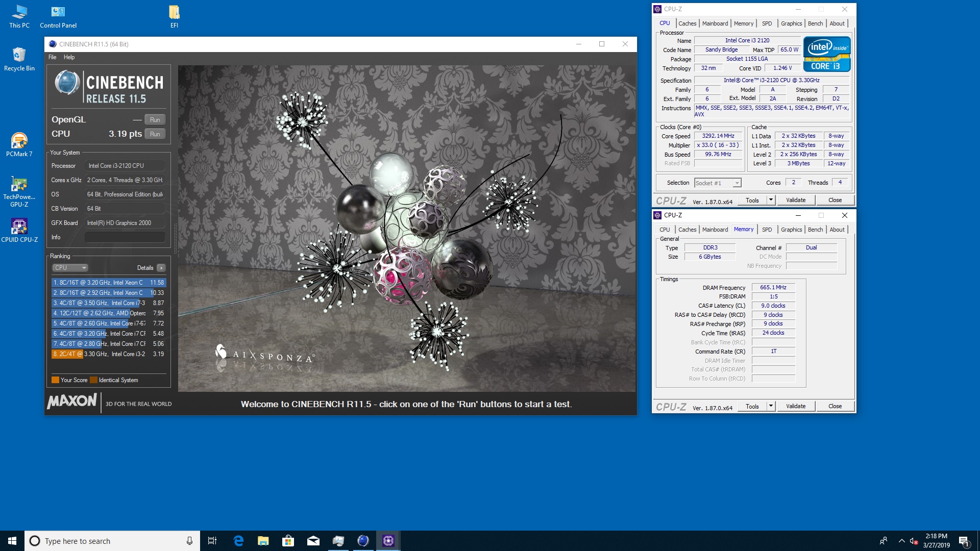Open Control Panel desktop icon

[58, 16]
